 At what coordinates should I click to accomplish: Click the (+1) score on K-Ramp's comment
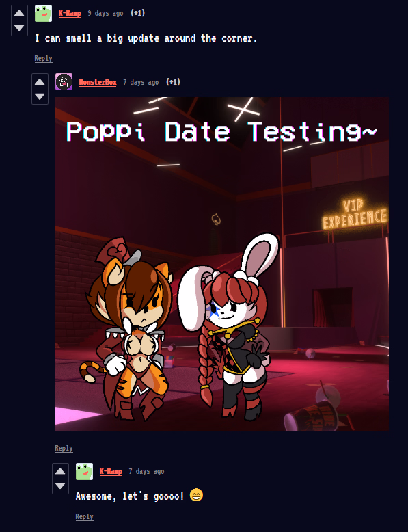[x=137, y=13]
